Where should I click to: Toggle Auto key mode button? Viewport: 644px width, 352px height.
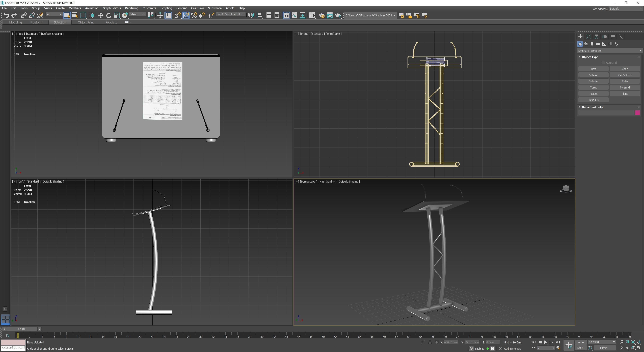click(581, 342)
